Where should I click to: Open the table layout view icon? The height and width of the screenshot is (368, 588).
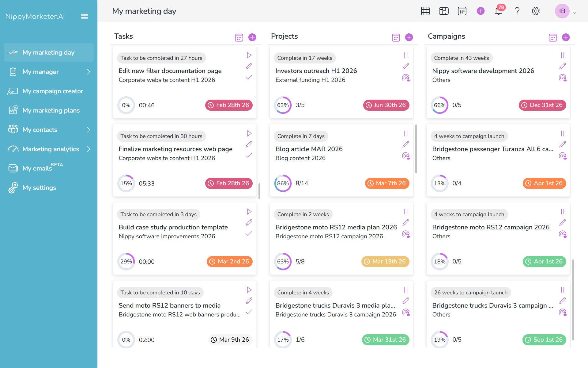pyautogui.click(x=443, y=11)
